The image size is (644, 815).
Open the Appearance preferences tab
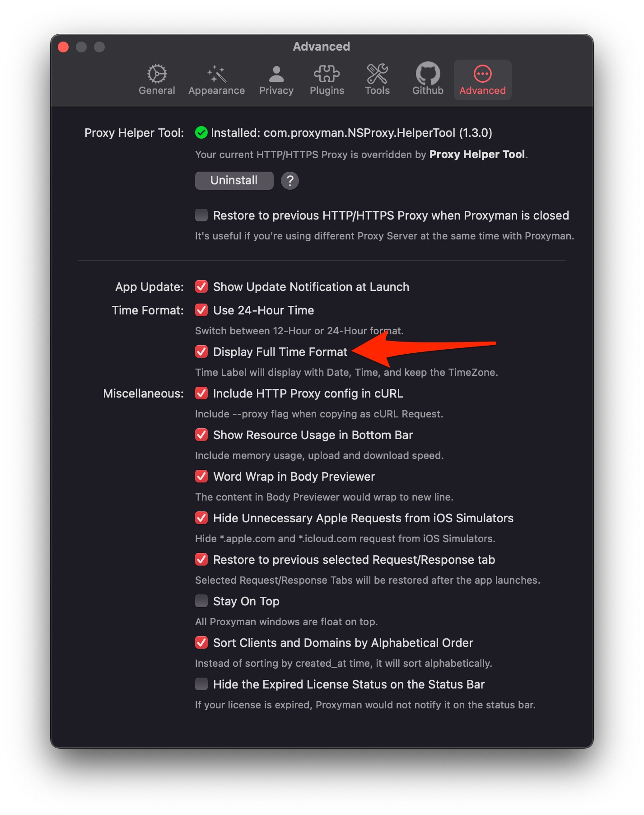pyautogui.click(x=216, y=80)
